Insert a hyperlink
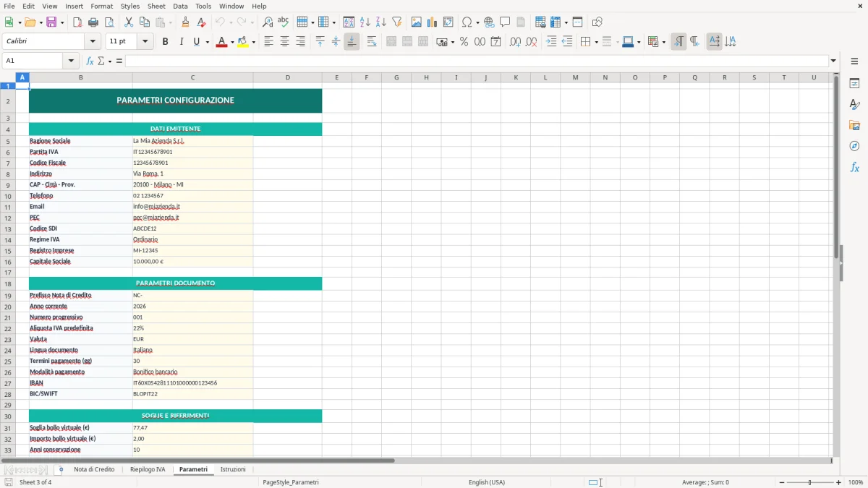 click(x=490, y=22)
